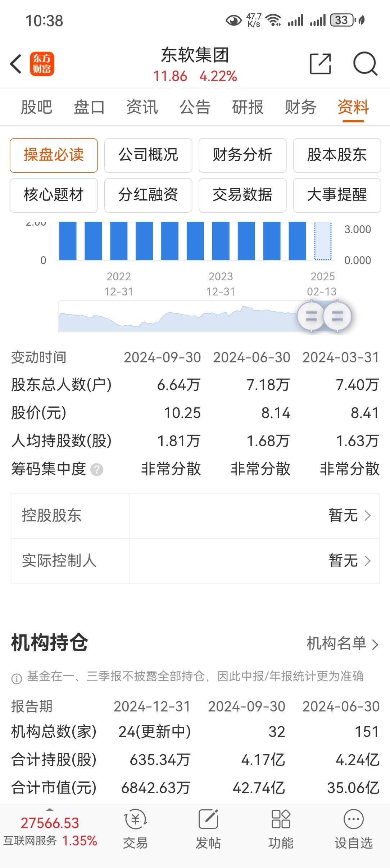This screenshot has height=868, width=390.
Task: Open the 东方财富 logo icon
Action: [x=42, y=64]
